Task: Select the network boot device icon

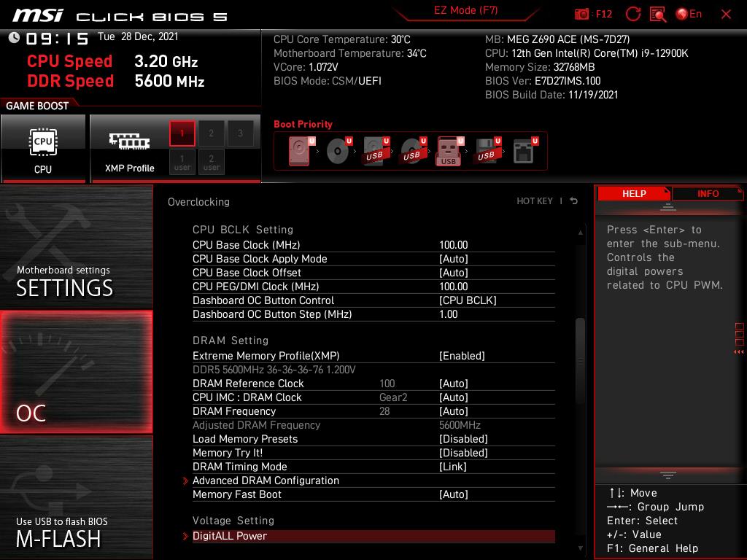Action: [523, 152]
